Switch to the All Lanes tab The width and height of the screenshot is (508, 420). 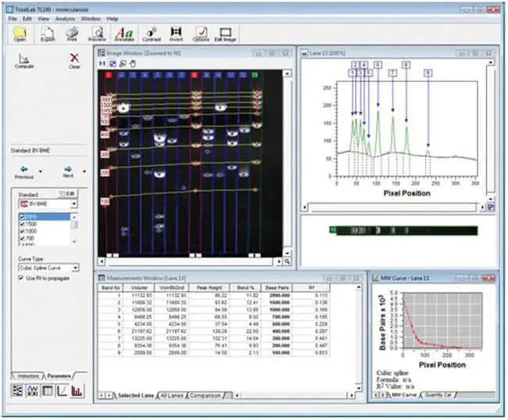point(171,396)
